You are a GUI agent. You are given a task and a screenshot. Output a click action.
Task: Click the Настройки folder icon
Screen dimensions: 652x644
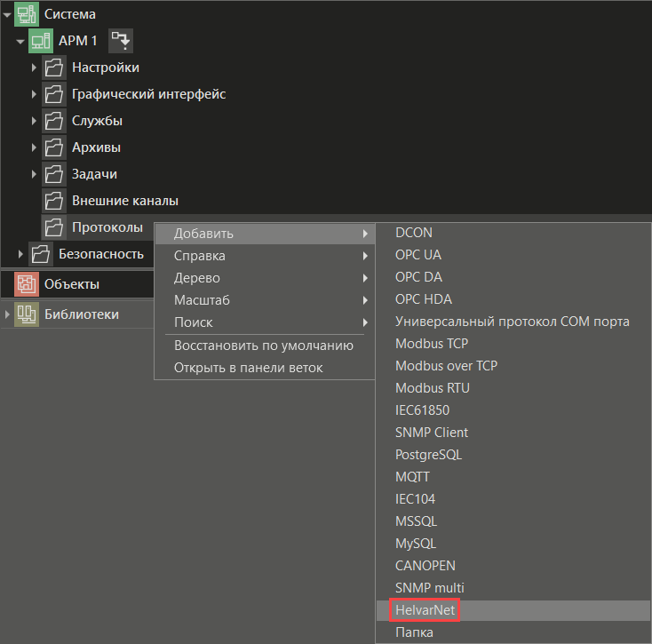(54, 68)
